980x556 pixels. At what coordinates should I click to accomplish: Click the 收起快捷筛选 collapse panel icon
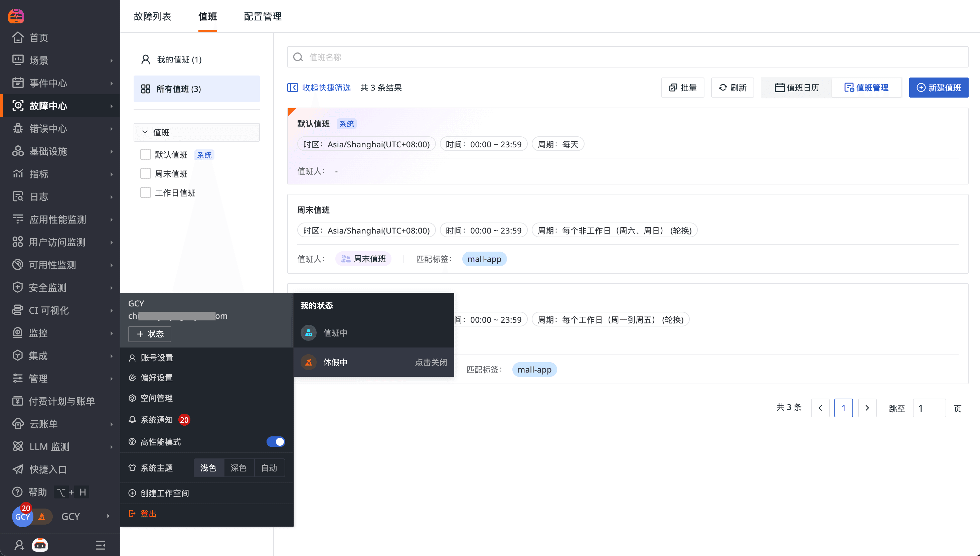click(292, 88)
